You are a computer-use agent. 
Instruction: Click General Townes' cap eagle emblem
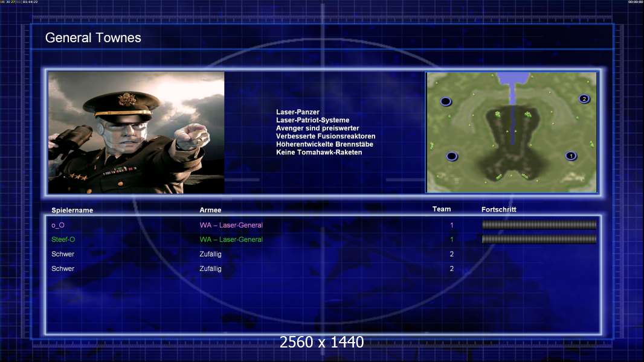[x=127, y=98]
